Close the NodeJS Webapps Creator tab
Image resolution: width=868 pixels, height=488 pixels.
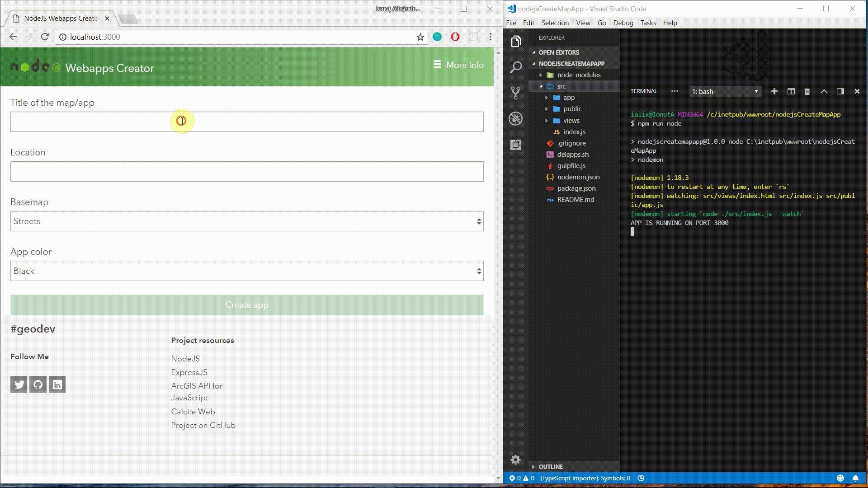click(x=107, y=19)
